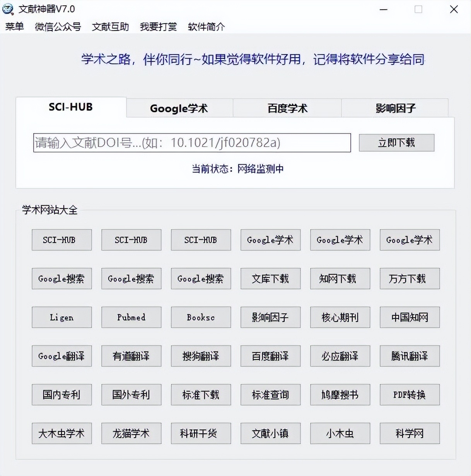Image resolution: width=471 pixels, height=476 pixels.
Task: Click the DOI number input field
Action: pyautogui.click(x=192, y=143)
